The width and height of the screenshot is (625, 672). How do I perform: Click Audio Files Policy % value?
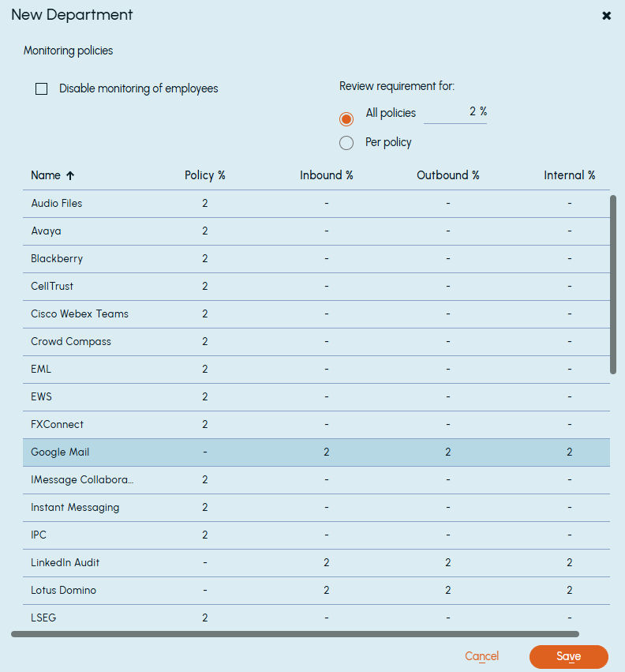[x=204, y=204]
